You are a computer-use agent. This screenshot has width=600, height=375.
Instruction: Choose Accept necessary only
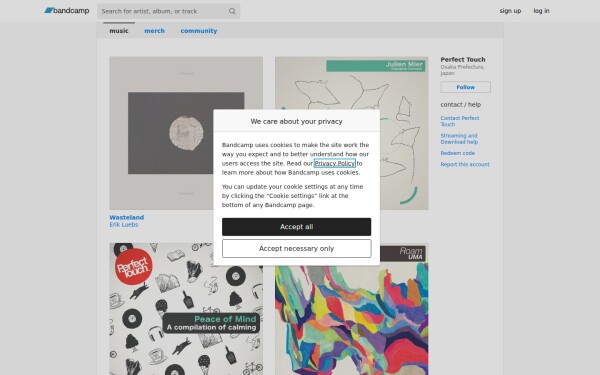pyautogui.click(x=297, y=249)
